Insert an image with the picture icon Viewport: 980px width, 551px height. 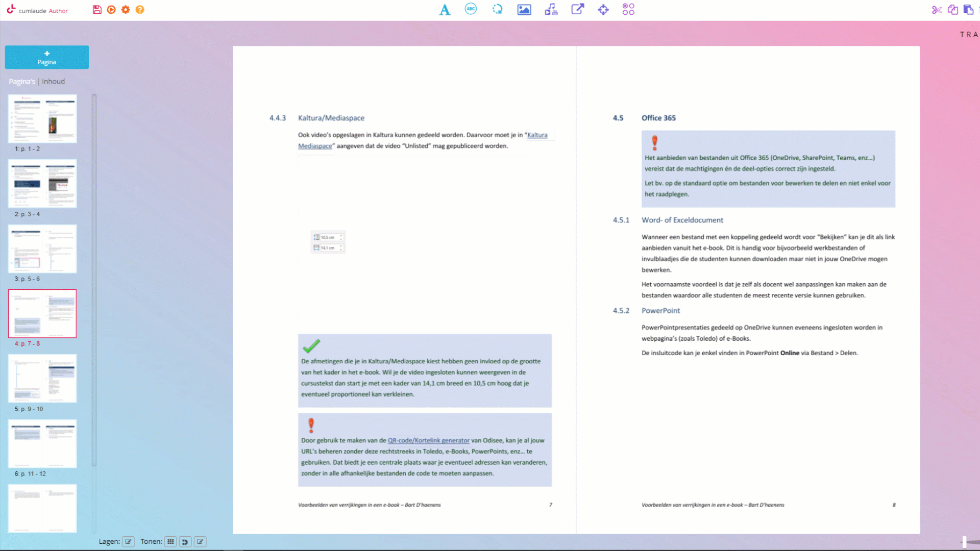(x=524, y=10)
